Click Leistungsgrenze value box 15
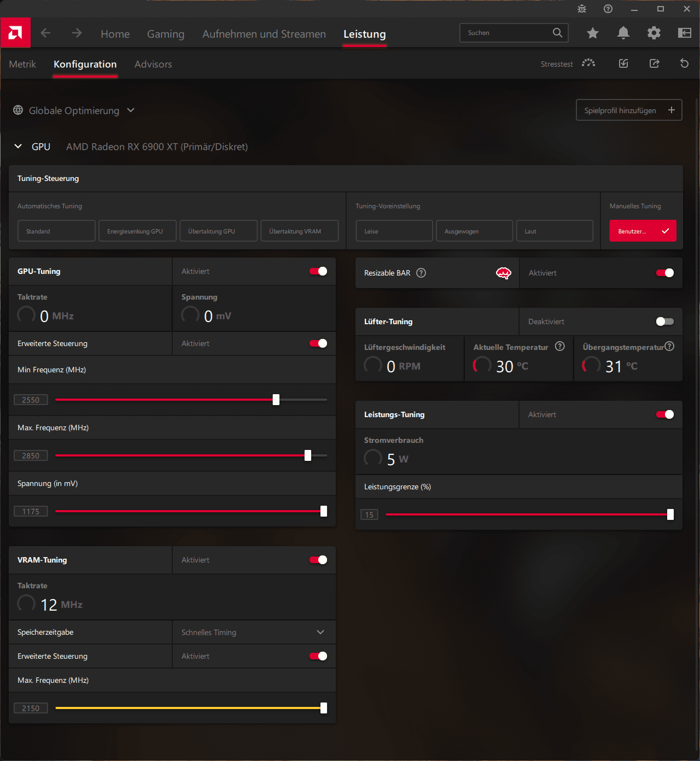Image resolution: width=700 pixels, height=761 pixels. 369,514
